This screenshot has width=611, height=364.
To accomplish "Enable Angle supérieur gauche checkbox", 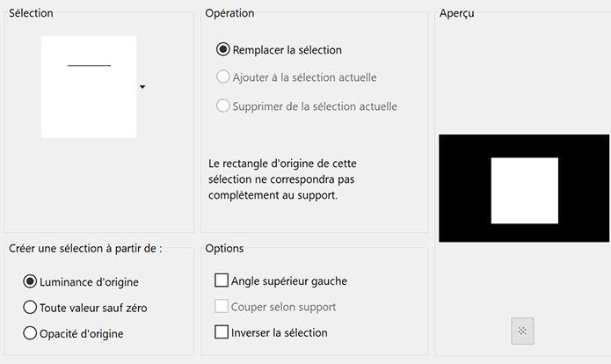I will tap(222, 281).
